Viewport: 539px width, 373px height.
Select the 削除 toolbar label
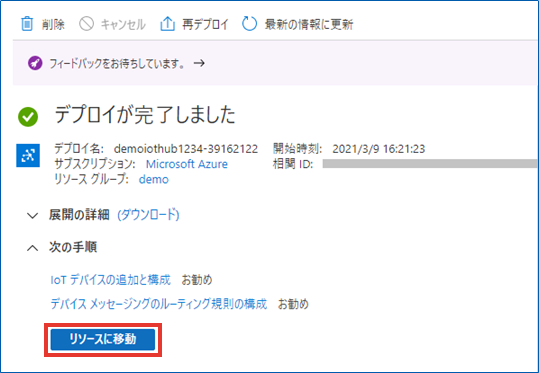pyautogui.click(x=53, y=24)
